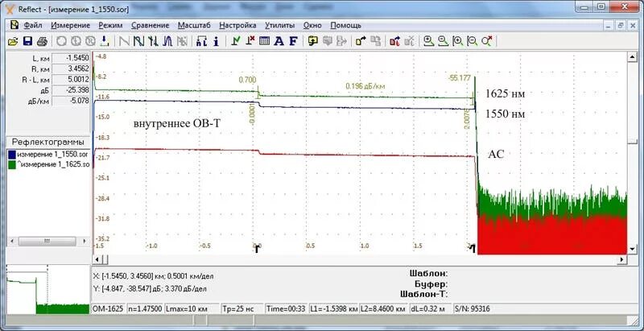
Task: Click the vertical zoom-out magnifier icon
Action: click(443, 41)
